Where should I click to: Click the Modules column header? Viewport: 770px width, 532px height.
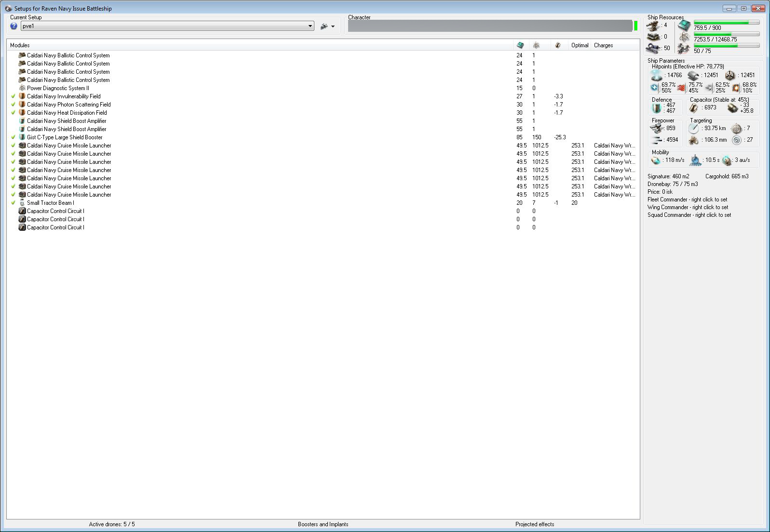click(x=260, y=45)
